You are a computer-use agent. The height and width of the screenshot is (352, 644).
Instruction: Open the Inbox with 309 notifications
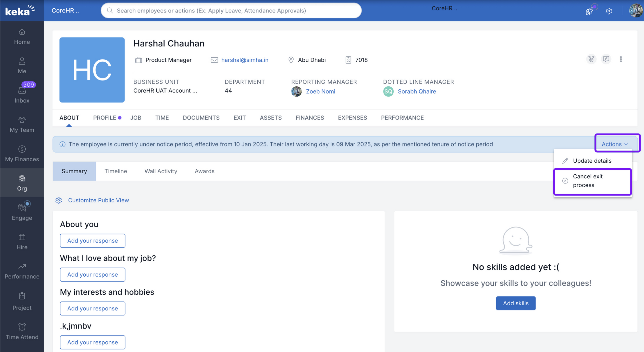(22, 95)
